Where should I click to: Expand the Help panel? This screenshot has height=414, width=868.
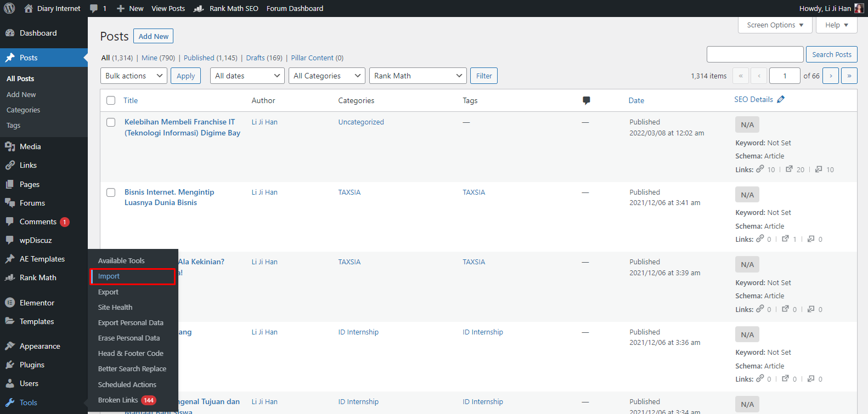pyautogui.click(x=837, y=25)
